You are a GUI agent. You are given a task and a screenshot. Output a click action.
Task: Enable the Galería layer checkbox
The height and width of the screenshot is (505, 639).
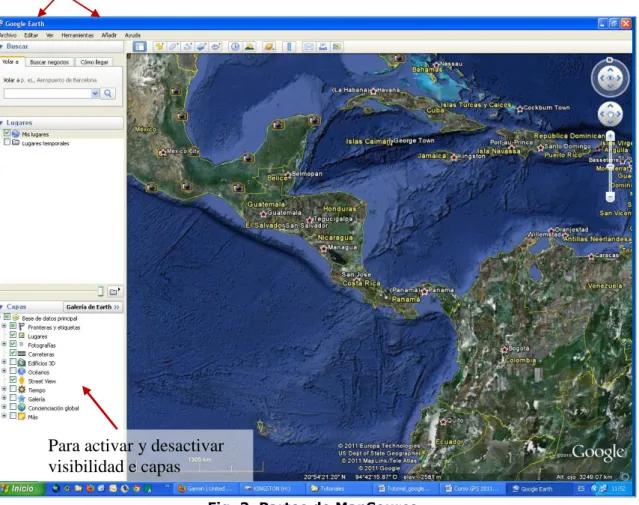[13, 398]
